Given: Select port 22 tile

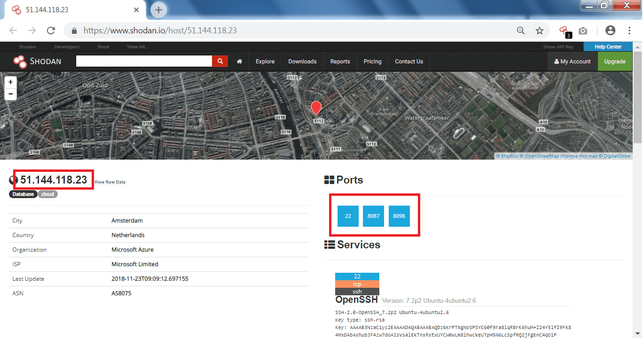Looking at the screenshot, I should click(x=348, y=216).
